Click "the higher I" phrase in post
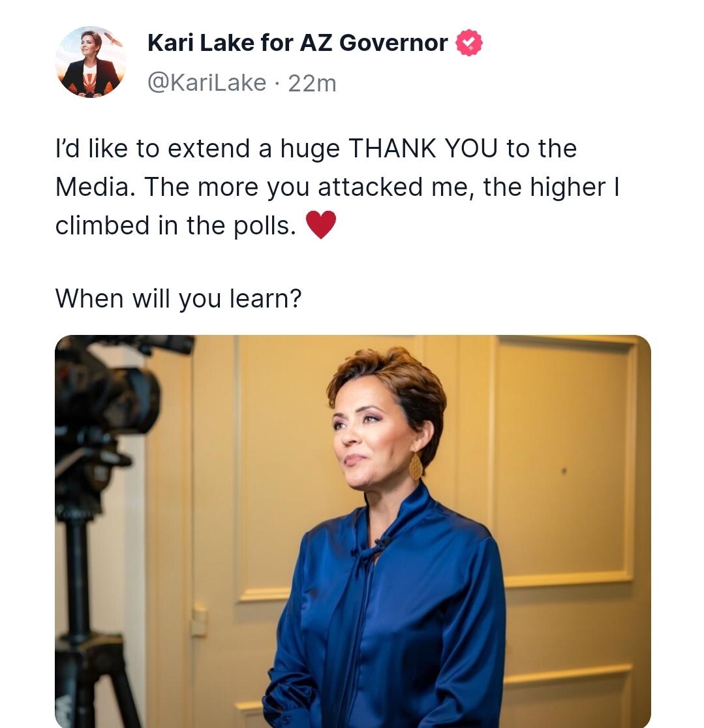Image resolution: width=704 pixels, height=728 pixels. click(x=551, y=187)
